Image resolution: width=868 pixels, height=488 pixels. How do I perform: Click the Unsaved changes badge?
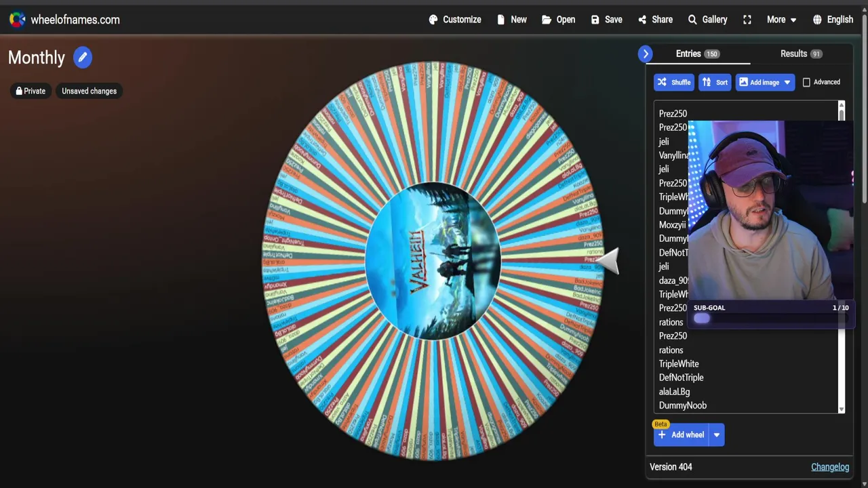pos(89,91)
